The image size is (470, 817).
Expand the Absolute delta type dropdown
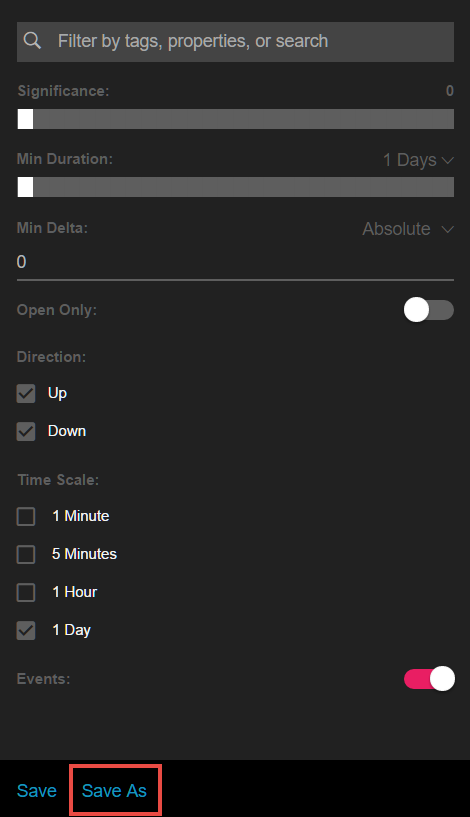(x=408, y=229)
